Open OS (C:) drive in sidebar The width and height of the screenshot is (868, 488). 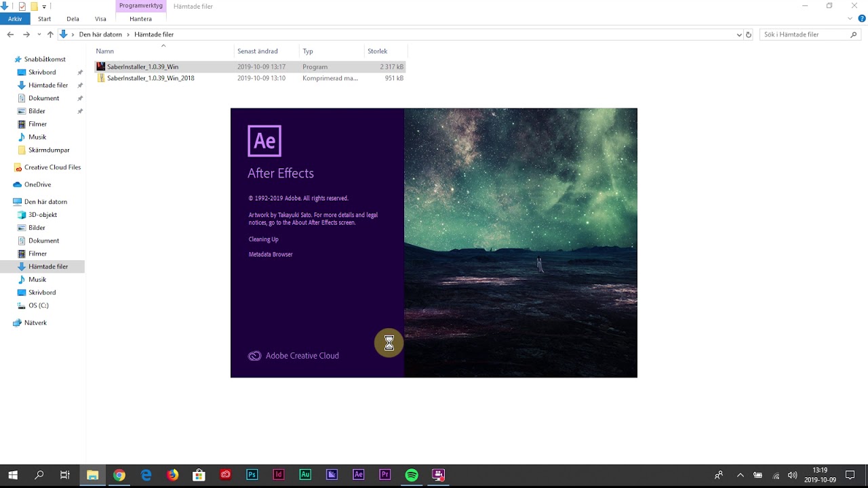pos(38,306)
